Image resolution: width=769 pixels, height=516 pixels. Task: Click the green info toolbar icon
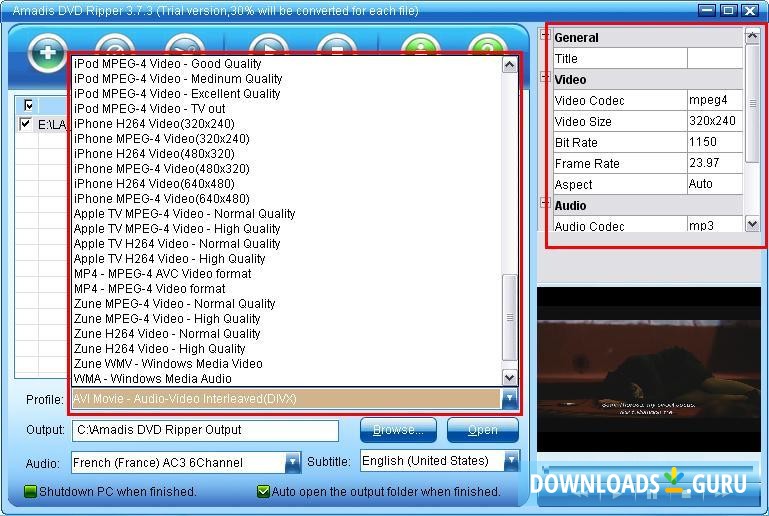(x=420, y=45)
